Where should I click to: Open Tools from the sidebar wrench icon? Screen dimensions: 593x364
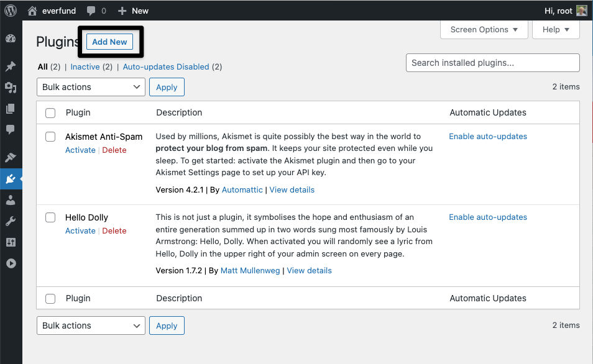point(11,221)
